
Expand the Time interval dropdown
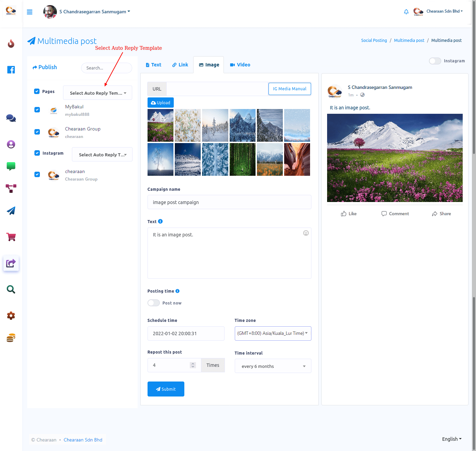coord(273,366)
